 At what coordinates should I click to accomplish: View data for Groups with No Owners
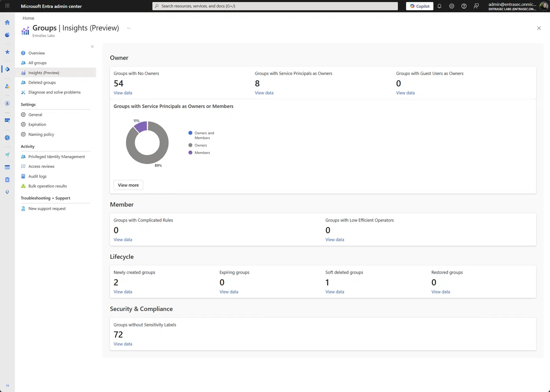click(x=123, y=93)
